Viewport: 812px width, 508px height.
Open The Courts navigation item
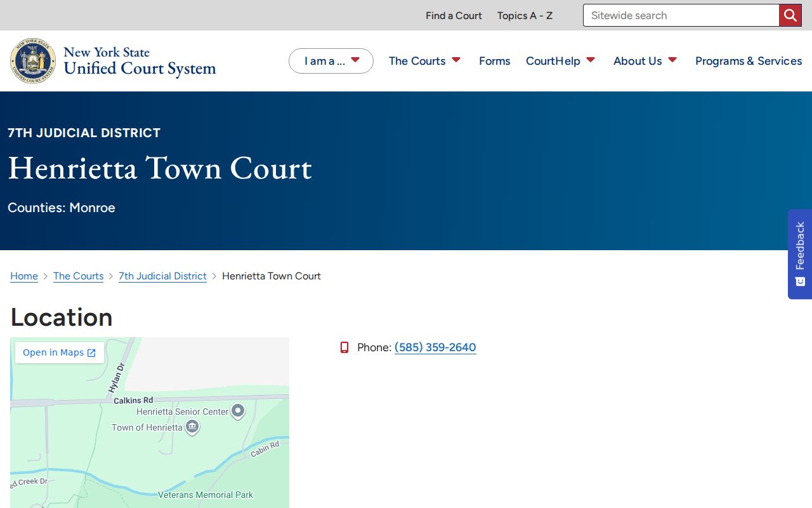click(x=417, y=61)
